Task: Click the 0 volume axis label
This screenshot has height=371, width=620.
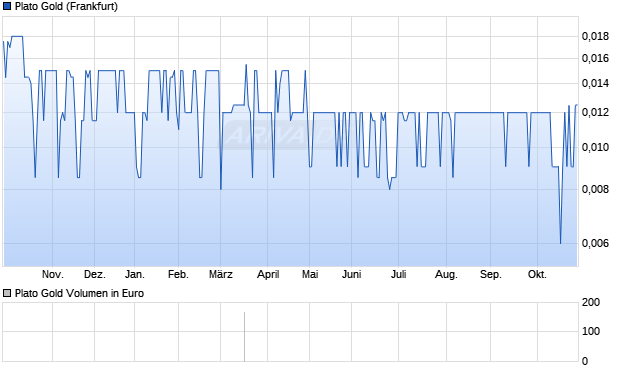Action: click(585, 361)
